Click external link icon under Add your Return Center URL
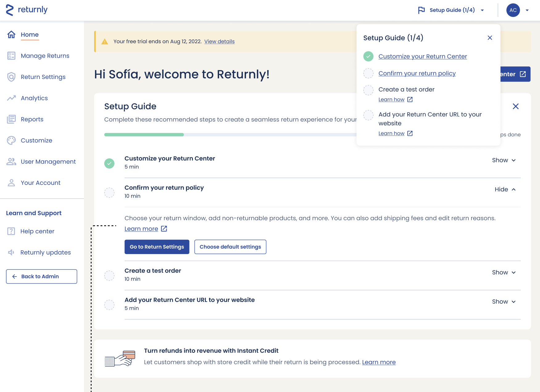 [410, 133]
